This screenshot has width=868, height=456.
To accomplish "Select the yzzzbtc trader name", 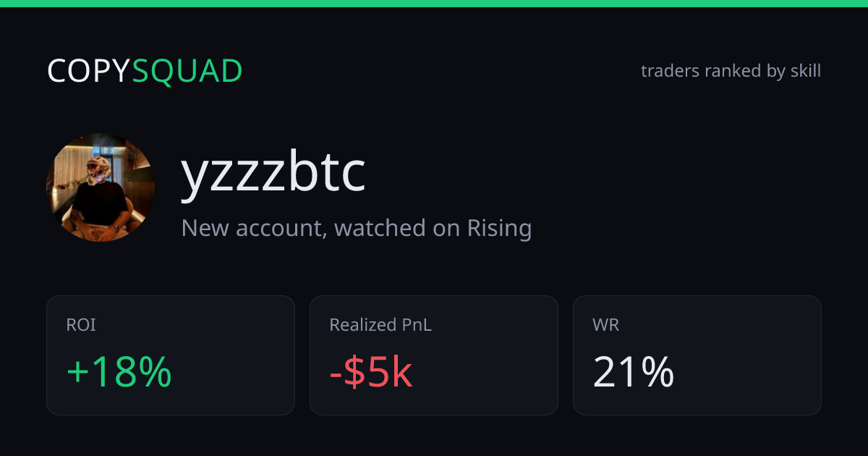I will pyautogui.click(x=273, y=173).
